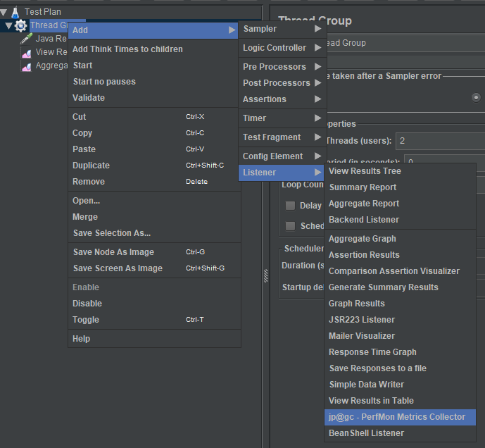Collapse the Thread Group tree node
Image resolution: width=485 pixels, height=448 pixels.
(8, 26)
